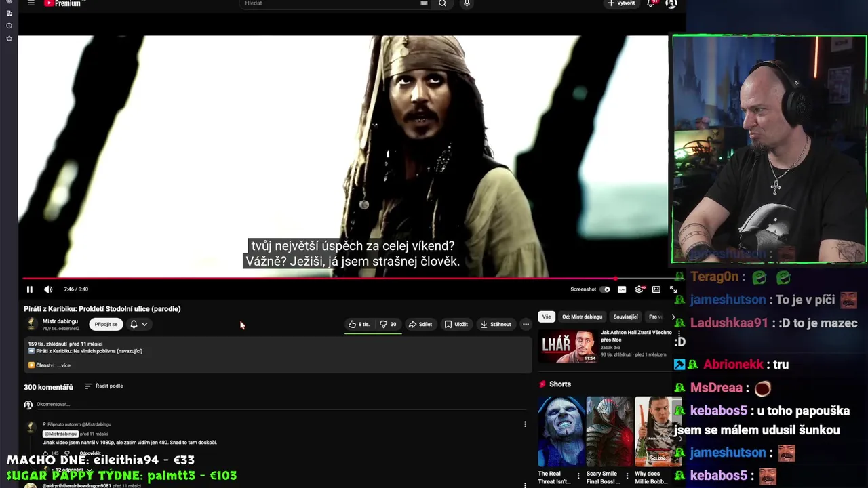Viewport: 868px width, 488px height.
Task: Click the star bookmarks icon in the browser sidebar
Action: 9,39
